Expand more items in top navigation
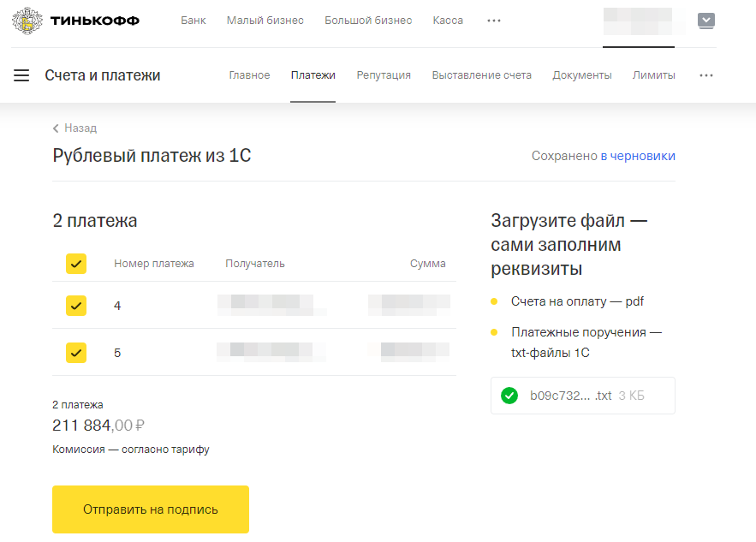 tap(494, 21)
